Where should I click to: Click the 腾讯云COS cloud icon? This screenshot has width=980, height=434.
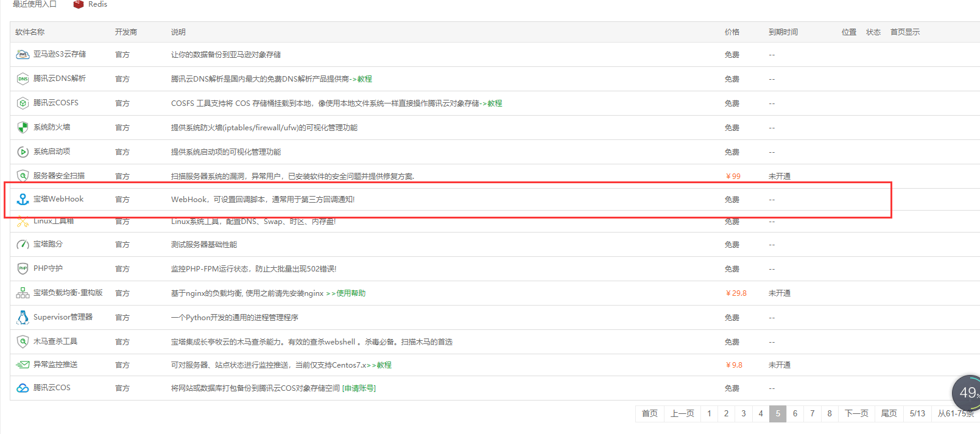pos(23,388)
